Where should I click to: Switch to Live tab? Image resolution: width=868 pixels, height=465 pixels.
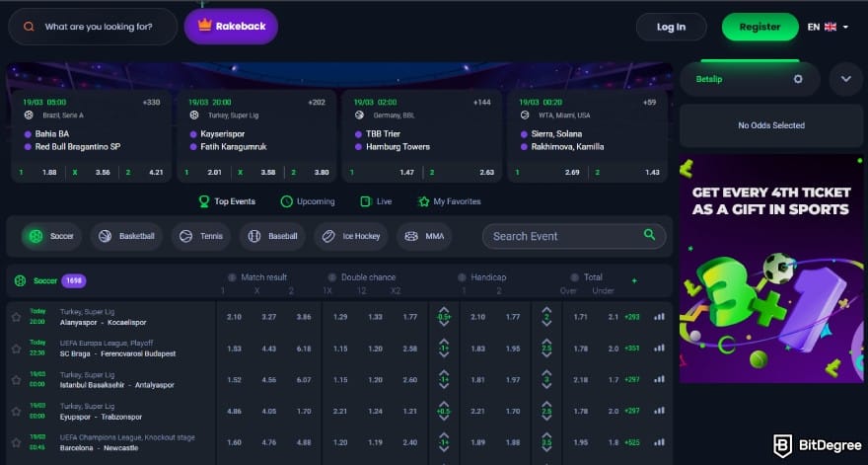(x=376, y=201)
